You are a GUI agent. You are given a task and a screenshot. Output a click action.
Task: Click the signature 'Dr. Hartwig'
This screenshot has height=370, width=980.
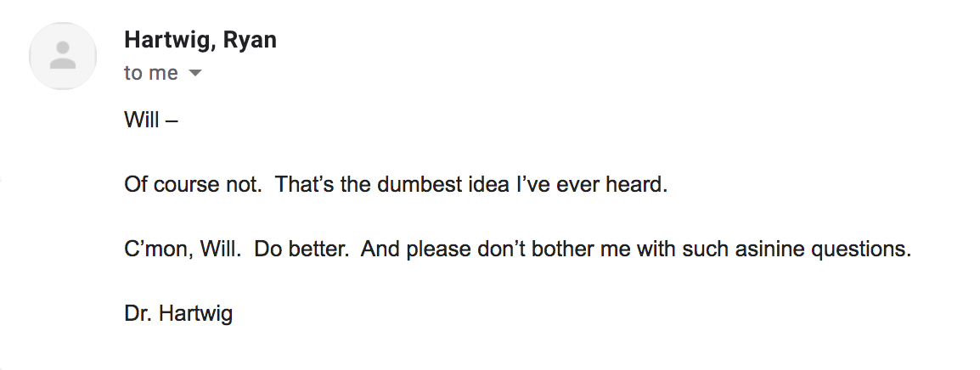pos(178,312)
